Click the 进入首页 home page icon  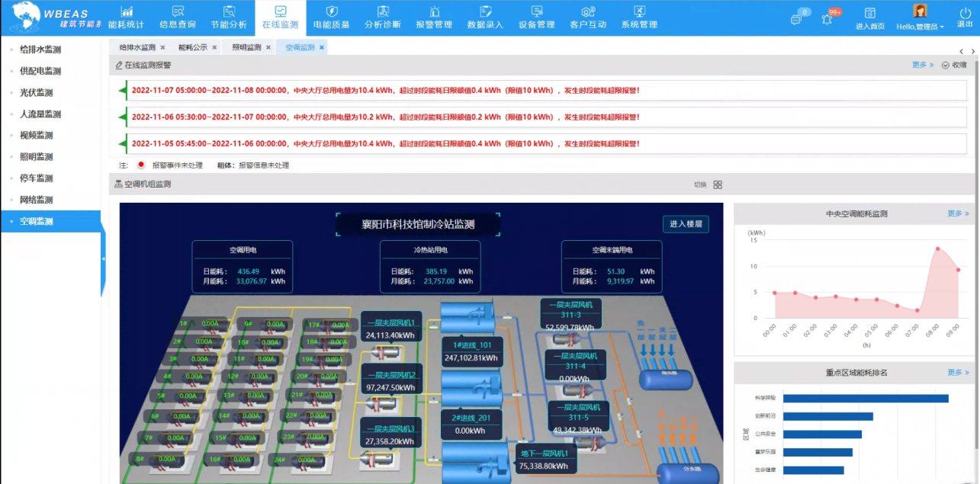click(870, 18)
